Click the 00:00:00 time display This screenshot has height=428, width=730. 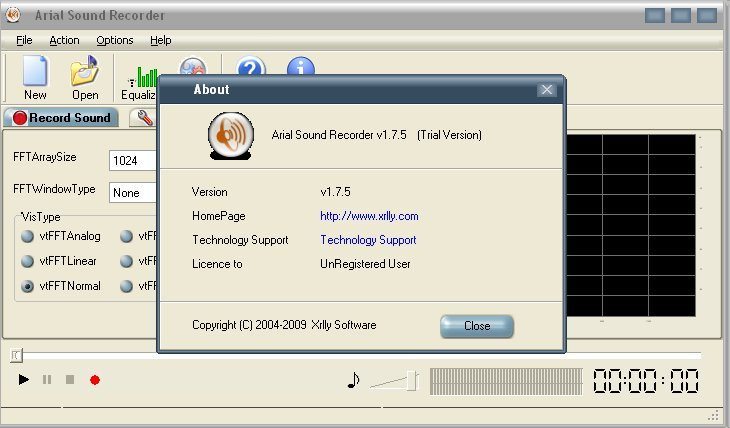pos(646,381)
